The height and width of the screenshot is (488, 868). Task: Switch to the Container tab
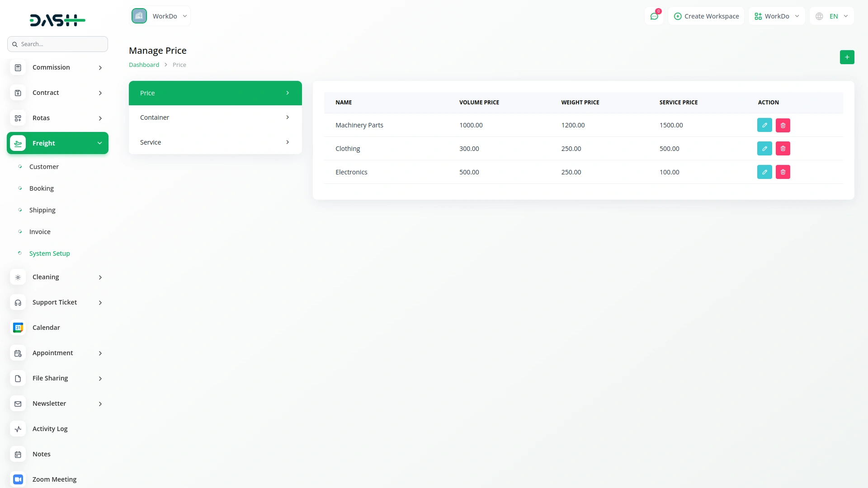click(215, 117)
